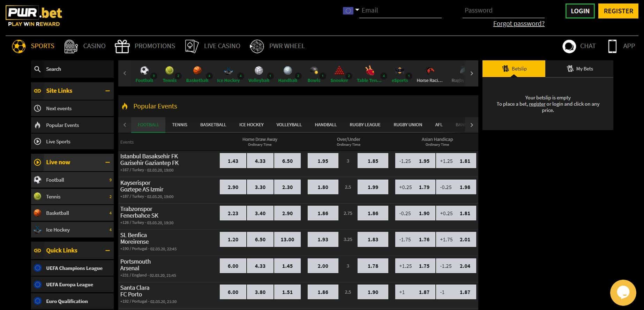Click the search magnifier icon in sidebar
This screenshot has height=310, width=644.
pos(38,69)
